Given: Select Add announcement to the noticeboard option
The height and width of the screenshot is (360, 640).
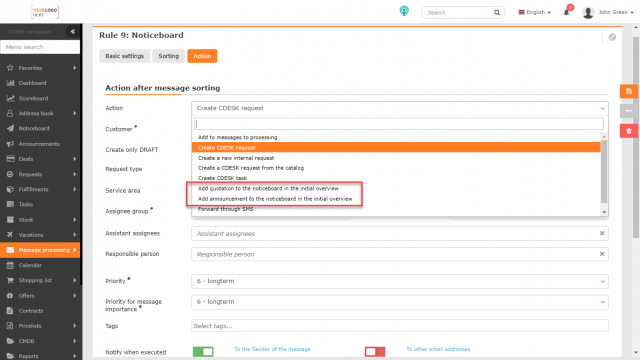Looking at the screenshot, I should [396, 199].
